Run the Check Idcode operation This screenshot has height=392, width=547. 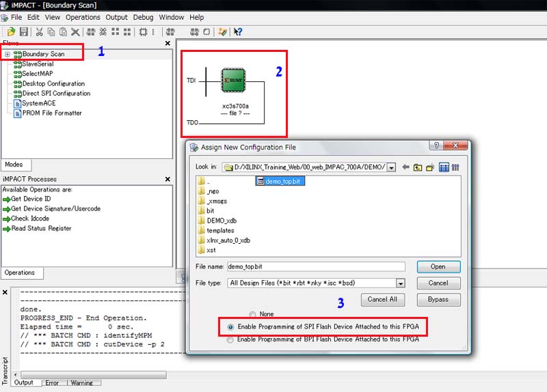[x=26, y=219]
